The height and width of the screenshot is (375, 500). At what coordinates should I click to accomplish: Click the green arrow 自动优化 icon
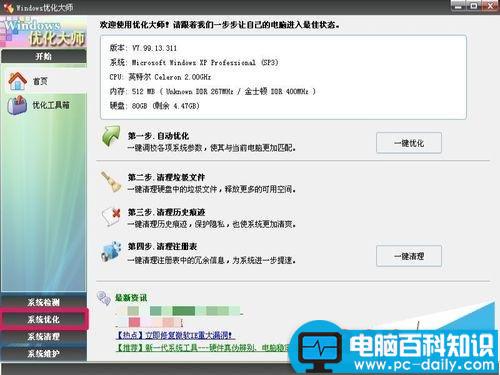[111, 136]
